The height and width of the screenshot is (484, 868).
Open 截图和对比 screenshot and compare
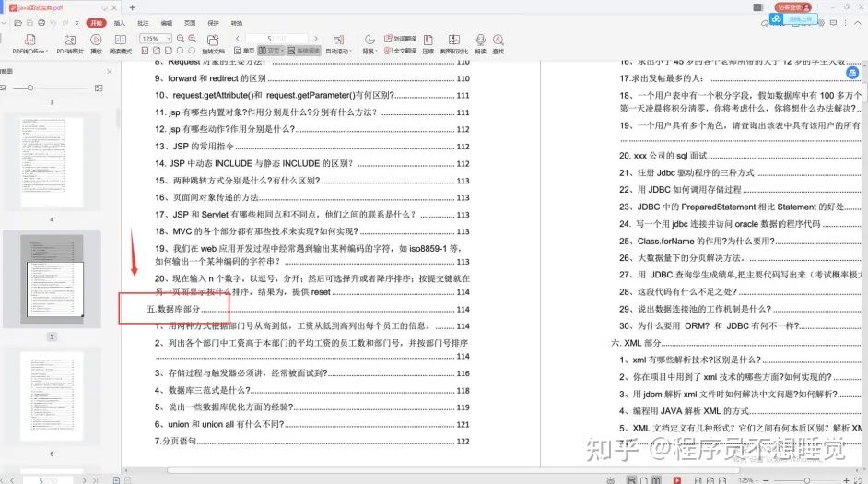454,44
